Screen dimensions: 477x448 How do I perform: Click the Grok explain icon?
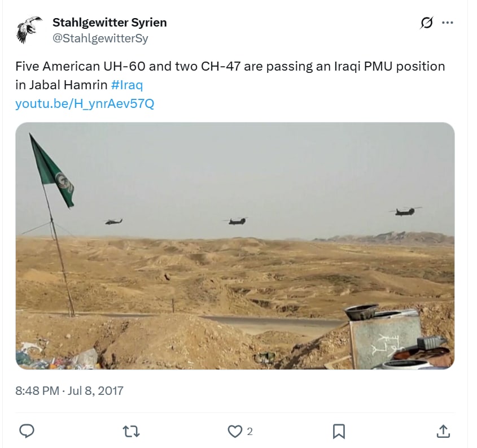coord(427,23)
